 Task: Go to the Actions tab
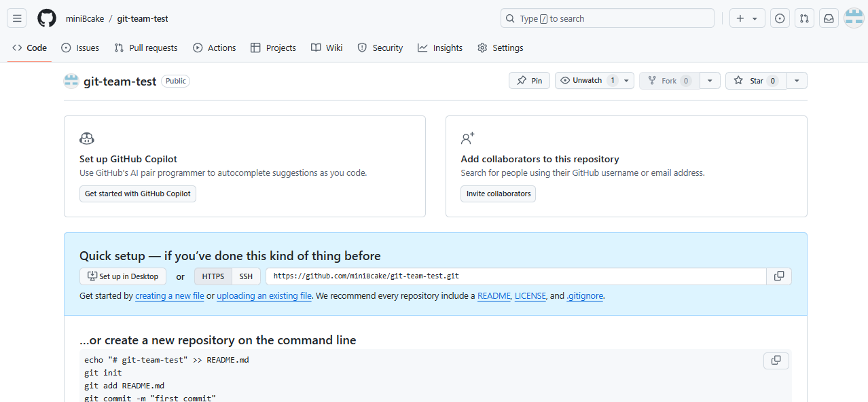[215, 48]
